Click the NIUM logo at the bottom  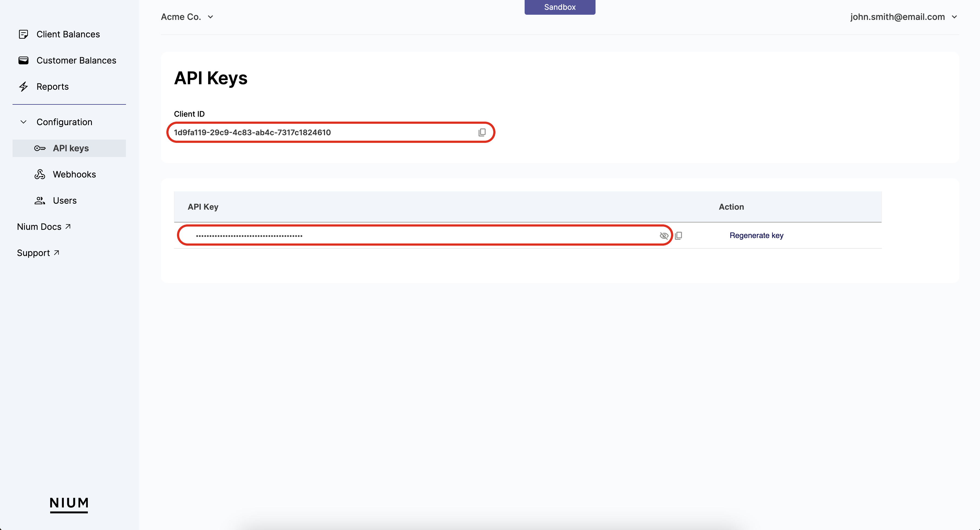[69, 505]
